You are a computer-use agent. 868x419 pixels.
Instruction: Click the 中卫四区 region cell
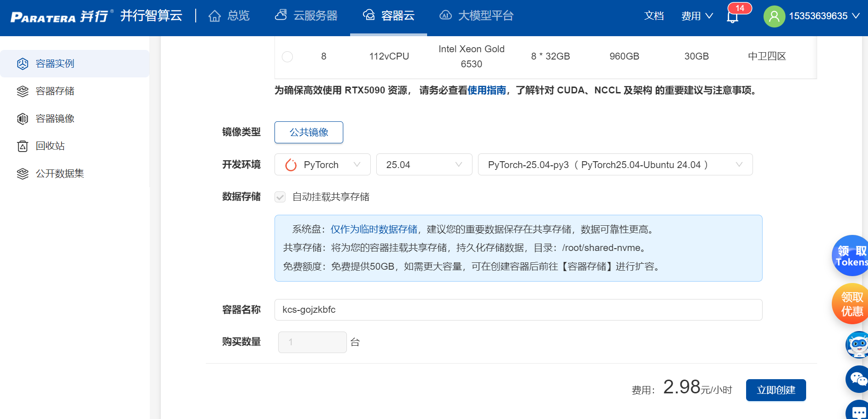click(767, 56)
